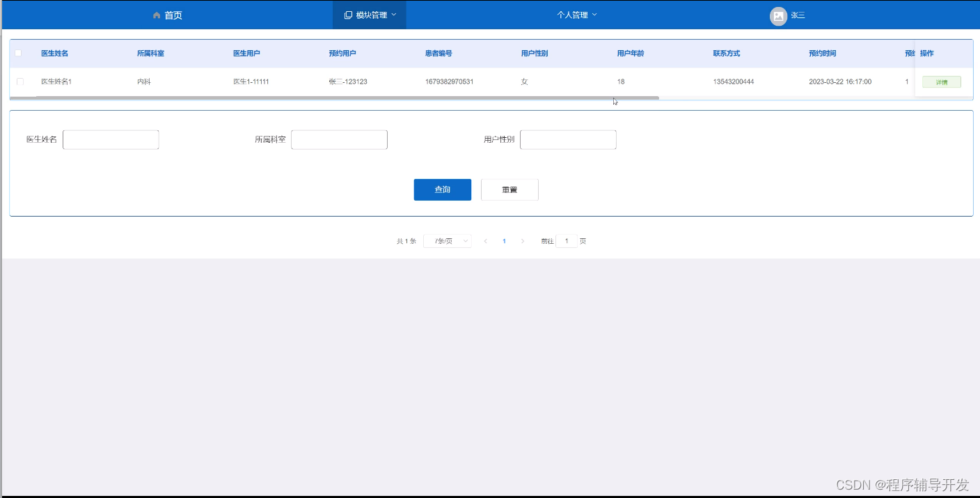Click the 共 1 条 total count
The image size is (980, 498).
pos(406,241)
